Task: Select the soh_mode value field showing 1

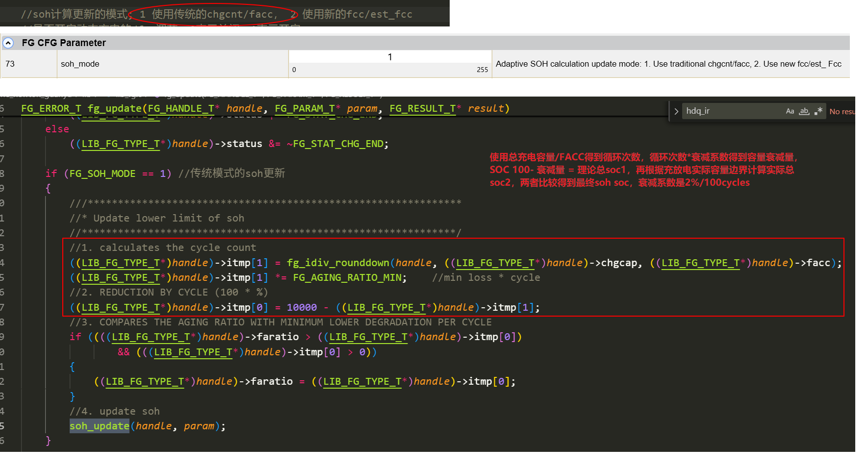Action: [390, 57]
